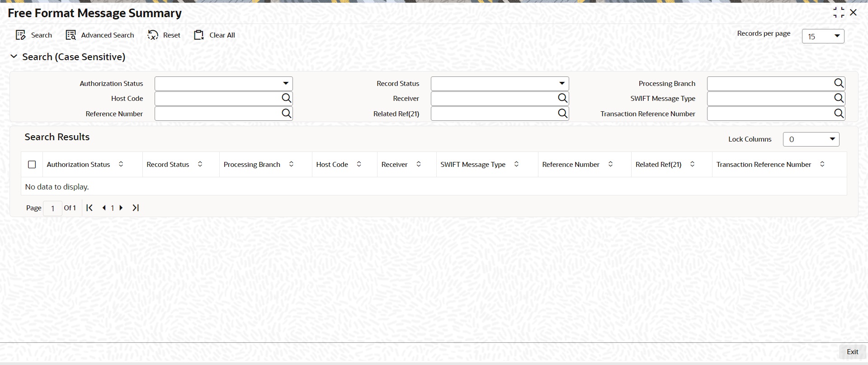Collapse the Search (Case Sensitive) section

[14, 57]
